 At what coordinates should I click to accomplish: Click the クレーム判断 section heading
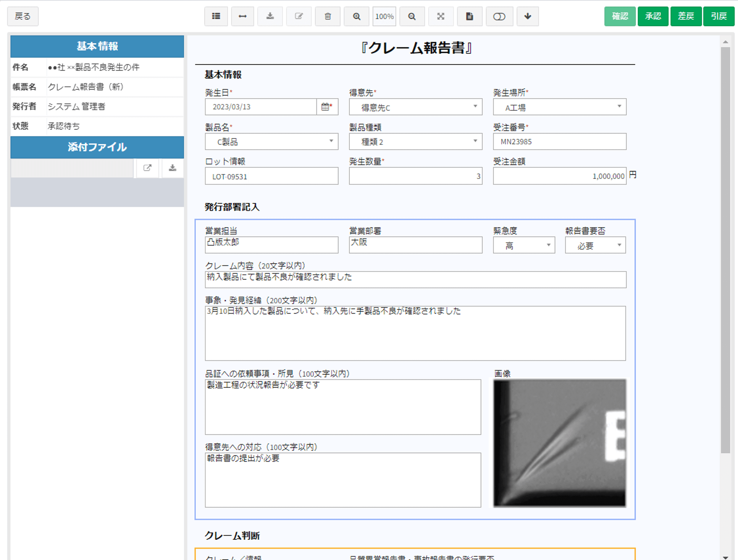(x=232, y=536)
